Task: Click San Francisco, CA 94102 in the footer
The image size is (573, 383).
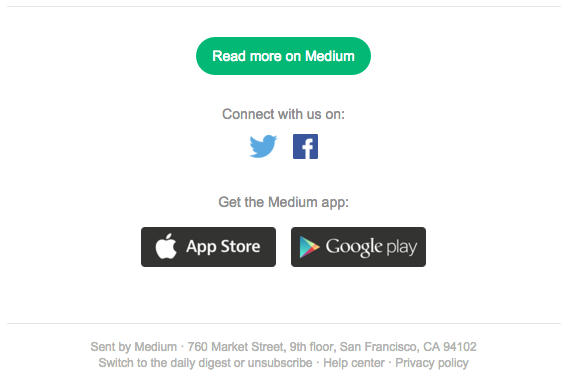Action: 408,346
